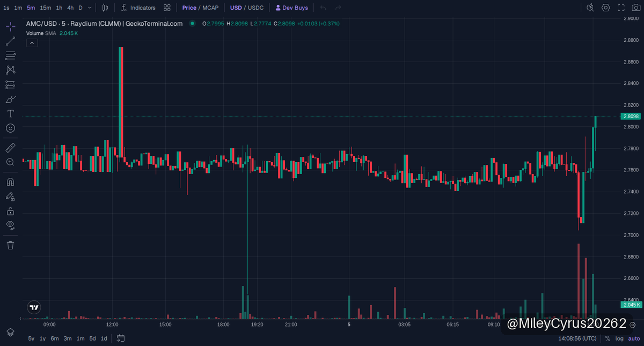Click the volume label 2.045 K on axis
This screenshot has width=644, height=346.
pos(631,305)
